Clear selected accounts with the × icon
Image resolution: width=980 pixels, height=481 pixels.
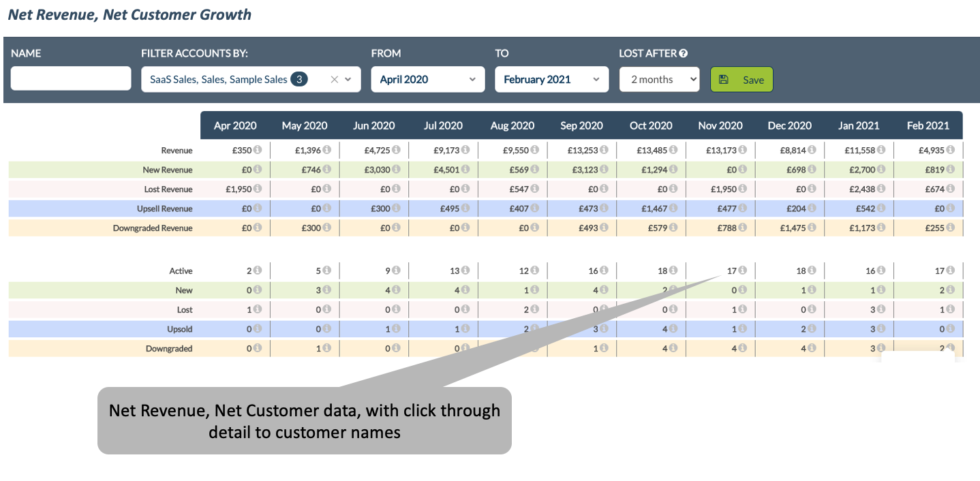click(x=334, y=79)
